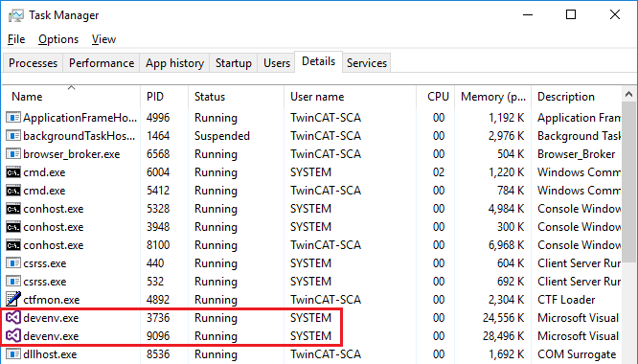The width and height of the screenshot is (638, 364).
Task: Click the scrollbar up arrow
Action: [x=628, y=95]
